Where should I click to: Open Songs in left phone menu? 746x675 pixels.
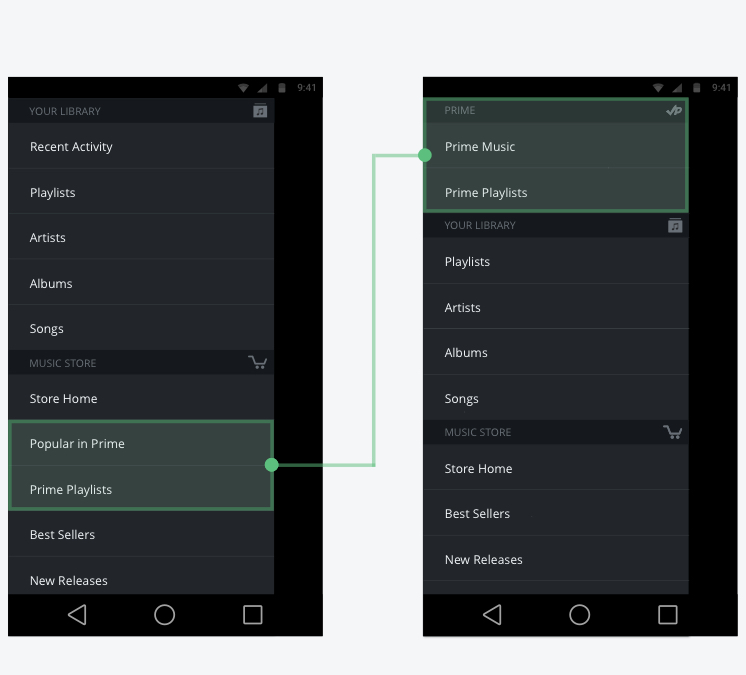tap(141, 328)
